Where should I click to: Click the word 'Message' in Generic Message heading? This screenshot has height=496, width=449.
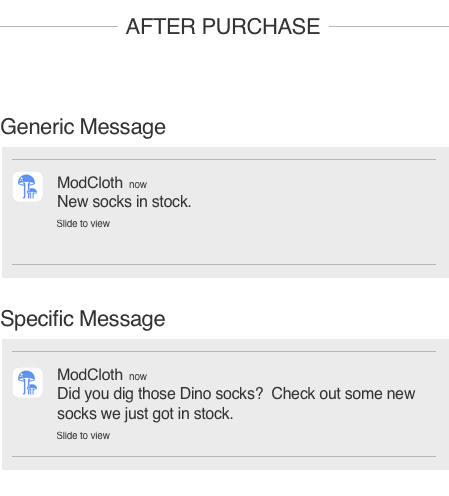point(123,127)
